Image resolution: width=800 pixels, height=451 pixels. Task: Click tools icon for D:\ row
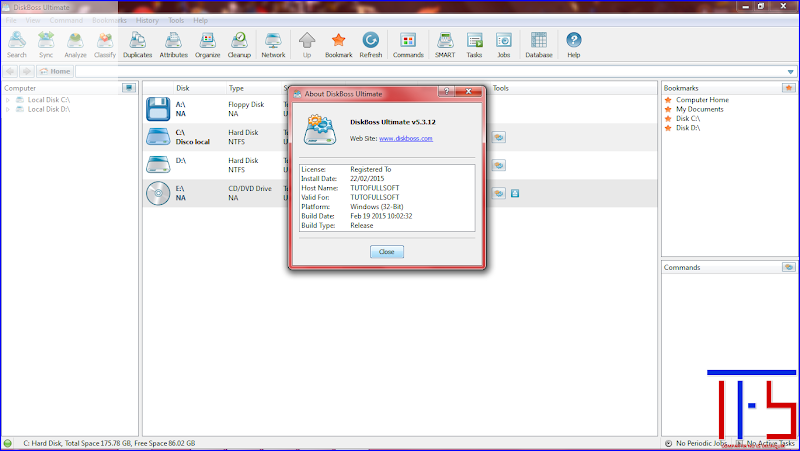click(x=498, y=165)
